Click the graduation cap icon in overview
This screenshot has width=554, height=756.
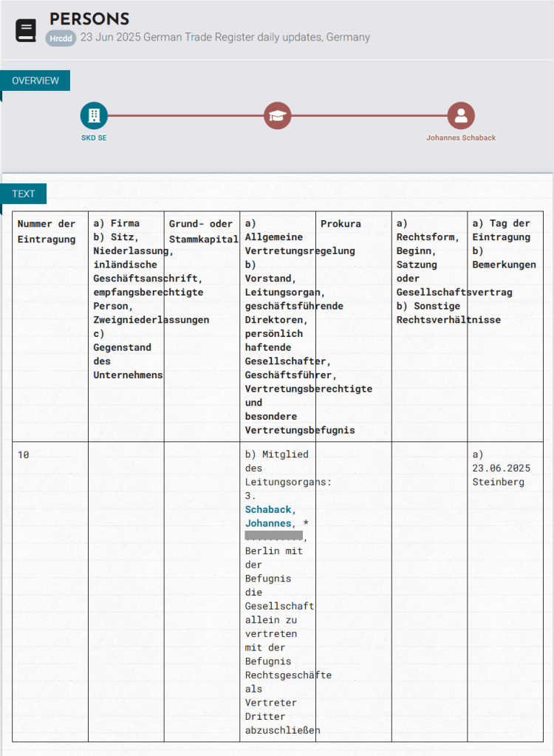pyautogui.click(x=278, y=115)
